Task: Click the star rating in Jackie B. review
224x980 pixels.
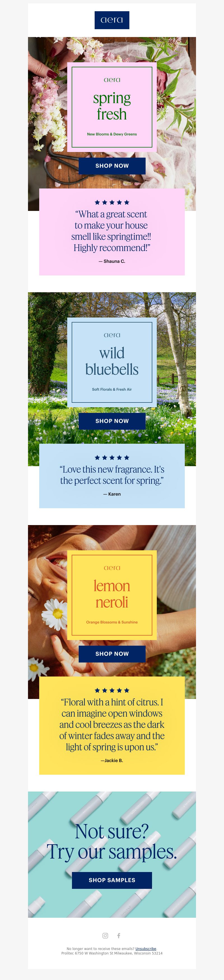Action: 112,690
